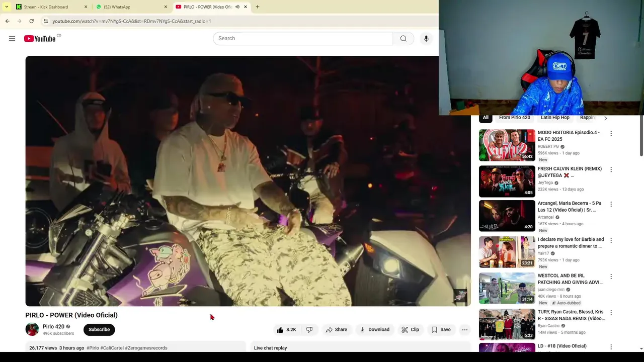
Task: Open WESTCOL AND BE IRL thumbnail
Action: (507, 289)
